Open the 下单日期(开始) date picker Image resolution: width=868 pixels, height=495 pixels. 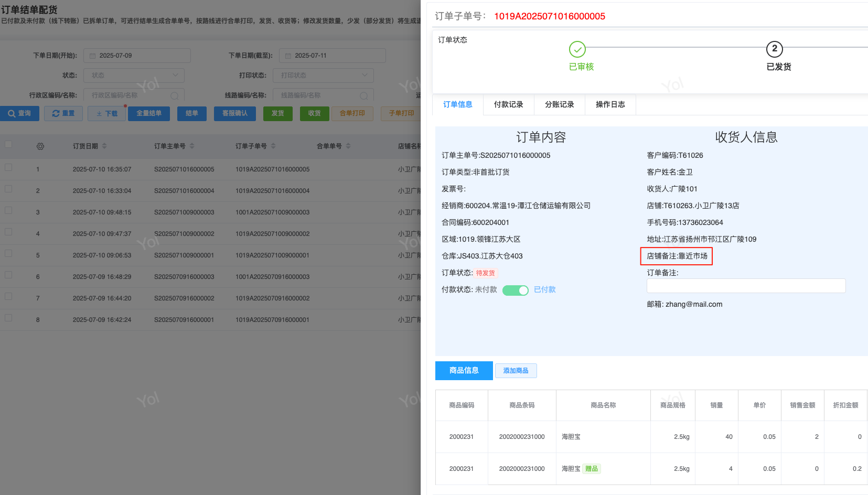tap(137, 56)
